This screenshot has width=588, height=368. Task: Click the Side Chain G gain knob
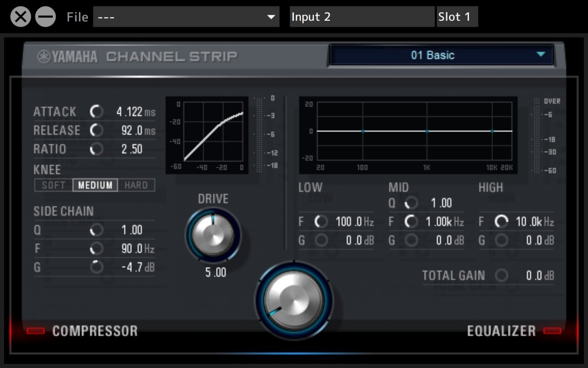(96, 267)
